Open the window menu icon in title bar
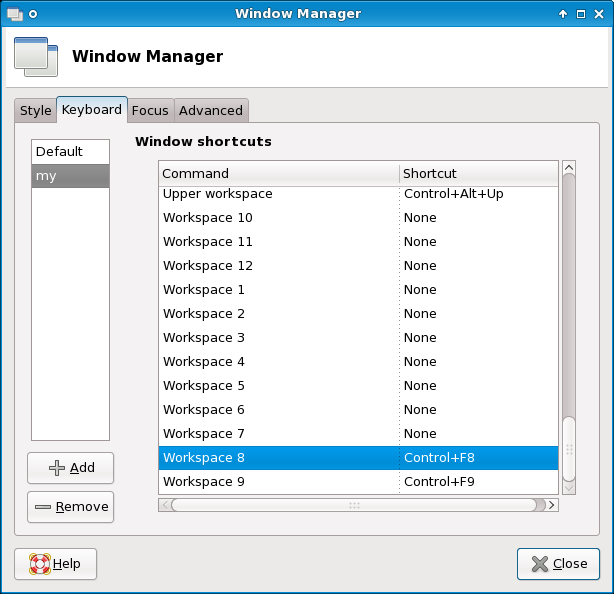Viewport: 614px width, 594px height. tap(15, 14)
